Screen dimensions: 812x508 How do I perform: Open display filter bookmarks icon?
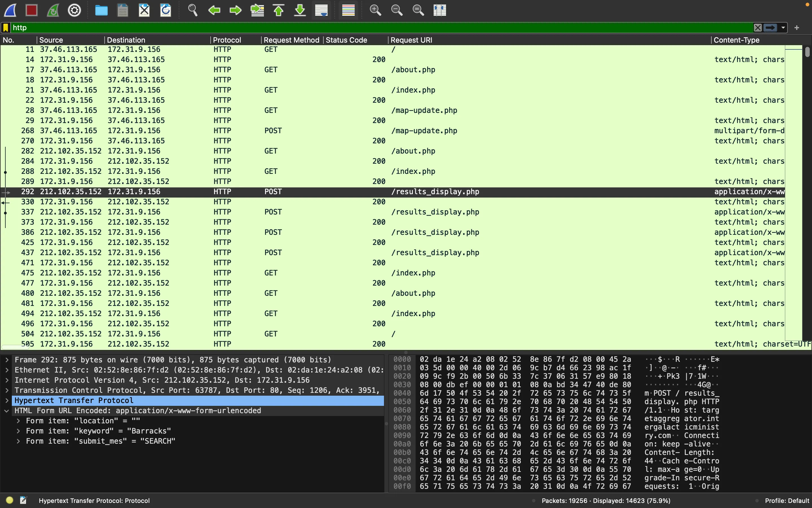click(x=6, y=28)
